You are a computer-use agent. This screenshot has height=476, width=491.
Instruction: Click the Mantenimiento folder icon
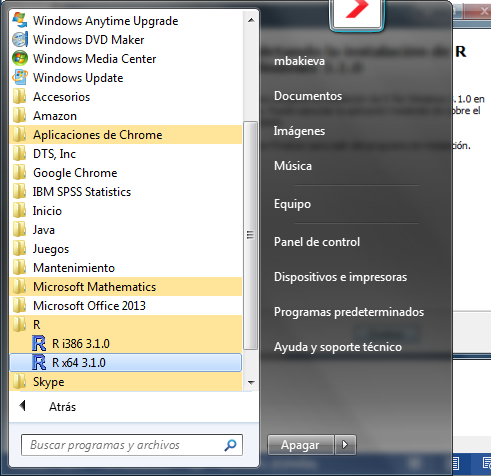coord(20,267)
